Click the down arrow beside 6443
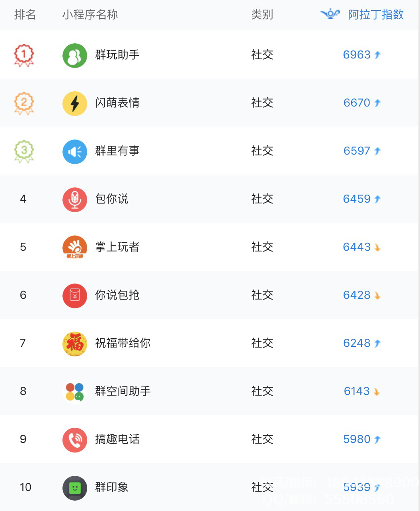This screenshot has height=511, width=420. tap(377, 247)
